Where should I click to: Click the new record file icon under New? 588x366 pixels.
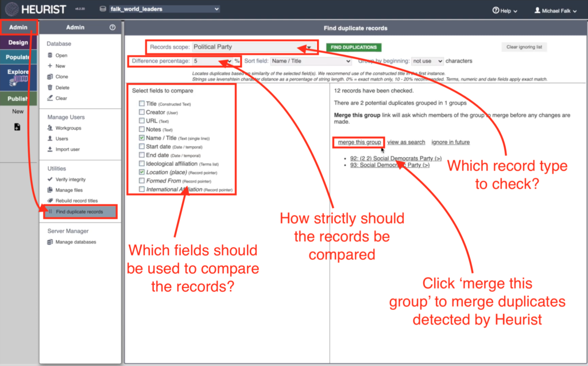coord(17,127)
